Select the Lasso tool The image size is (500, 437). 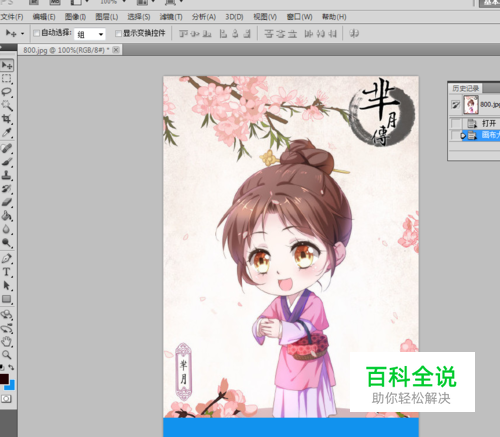pos(7,92)
